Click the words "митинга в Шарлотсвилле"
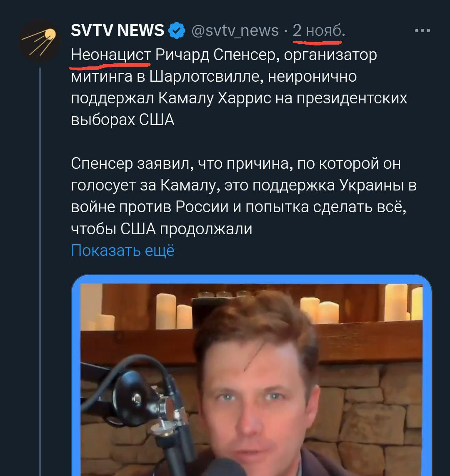This screenshot has height=476, width=450. pos(167,77)
